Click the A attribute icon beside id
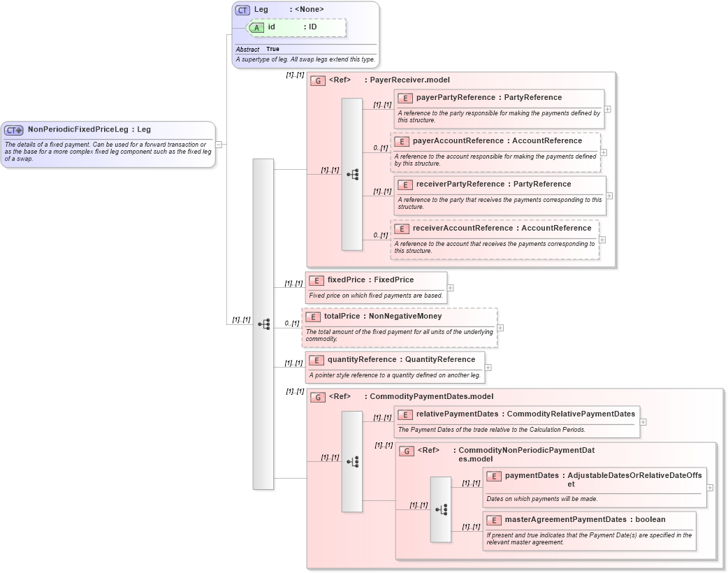This screenshot has width=728, height=573. tap(256, 27)
